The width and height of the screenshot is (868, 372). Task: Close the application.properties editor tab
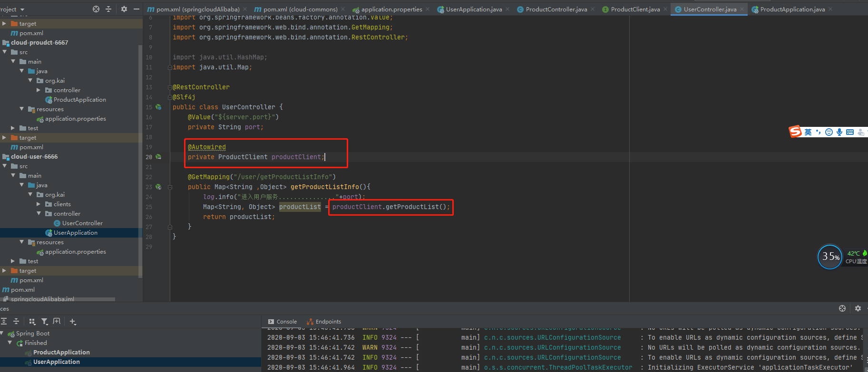[428, 9]
